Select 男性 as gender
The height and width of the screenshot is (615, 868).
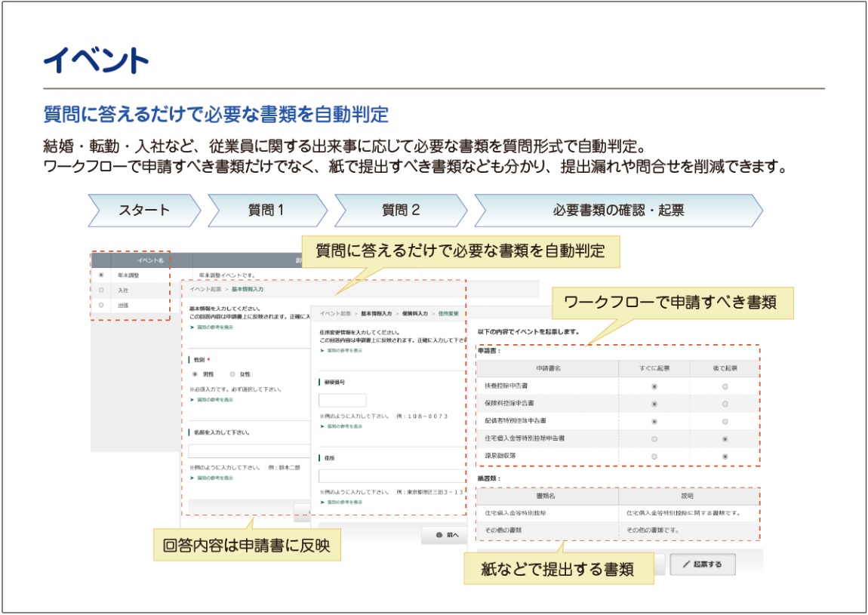195,374
